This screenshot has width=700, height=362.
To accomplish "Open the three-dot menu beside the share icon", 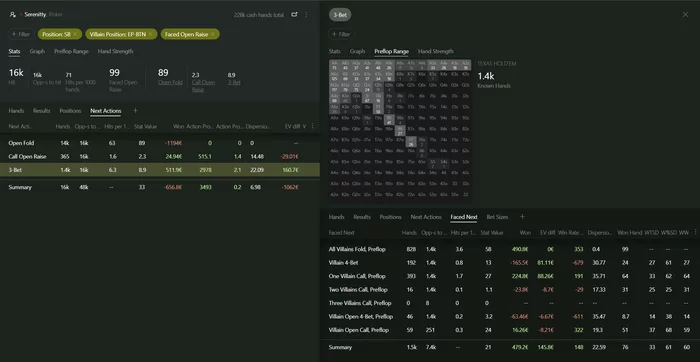I will (x=306, y=15).
